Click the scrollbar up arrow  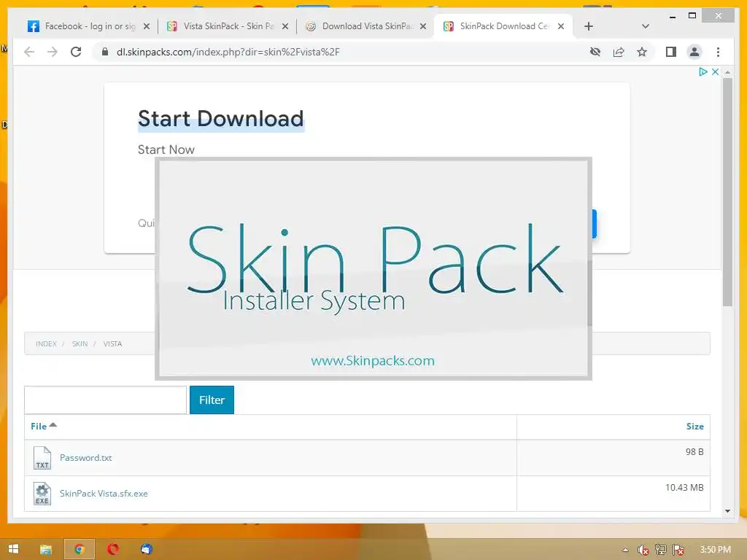point(727,72)
